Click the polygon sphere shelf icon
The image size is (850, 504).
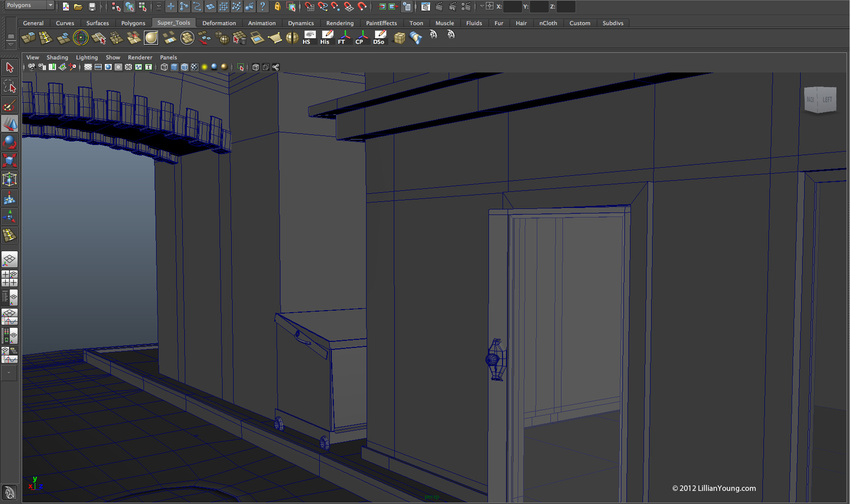click(x=151, y=37)
